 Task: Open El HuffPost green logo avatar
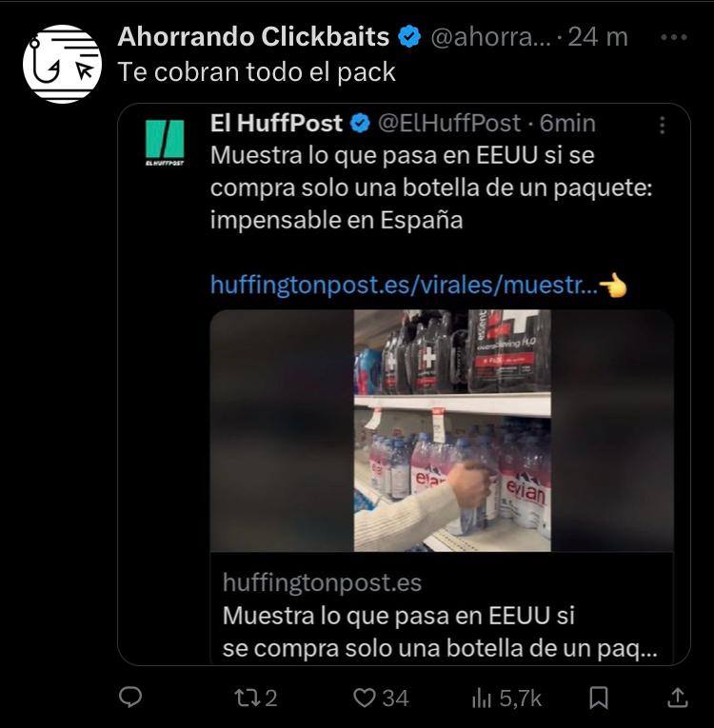point(165,143)
